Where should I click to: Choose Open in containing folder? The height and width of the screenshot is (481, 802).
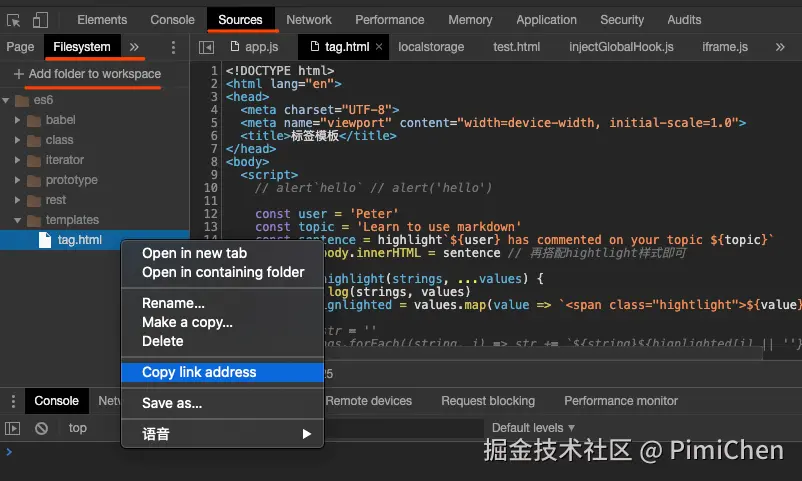(222, 272)
